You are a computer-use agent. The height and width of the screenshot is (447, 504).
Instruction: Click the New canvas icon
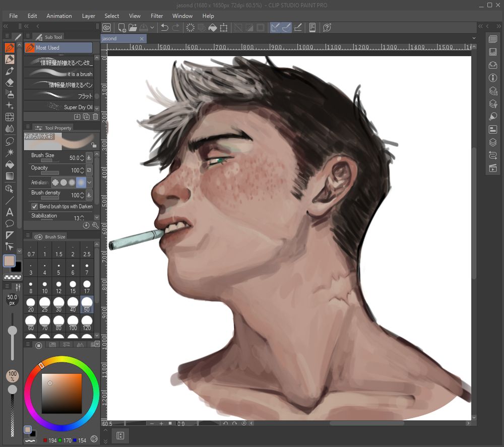click(x=121, y=28)
